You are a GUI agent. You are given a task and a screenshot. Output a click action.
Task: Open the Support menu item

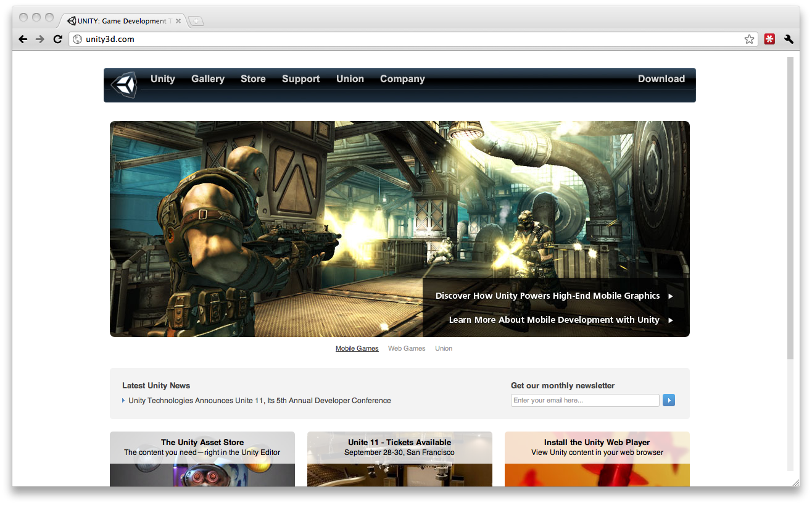[301, 79]
